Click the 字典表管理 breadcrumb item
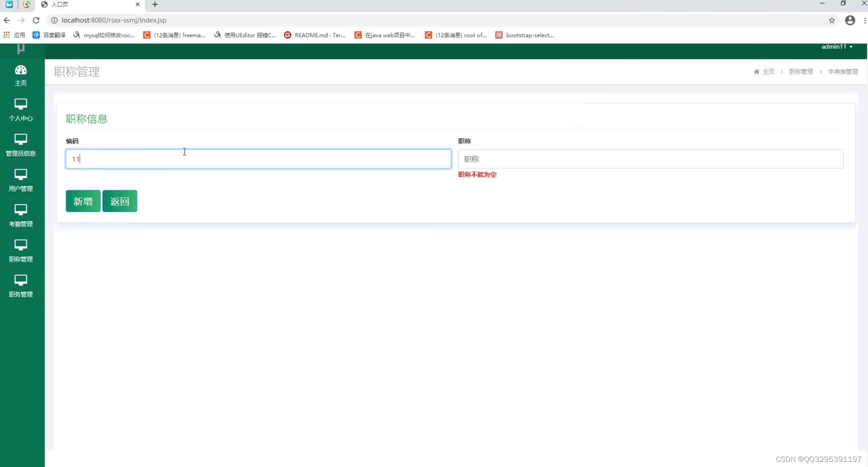The height and width of the screenshot is (467, 868). click(842, 72)
